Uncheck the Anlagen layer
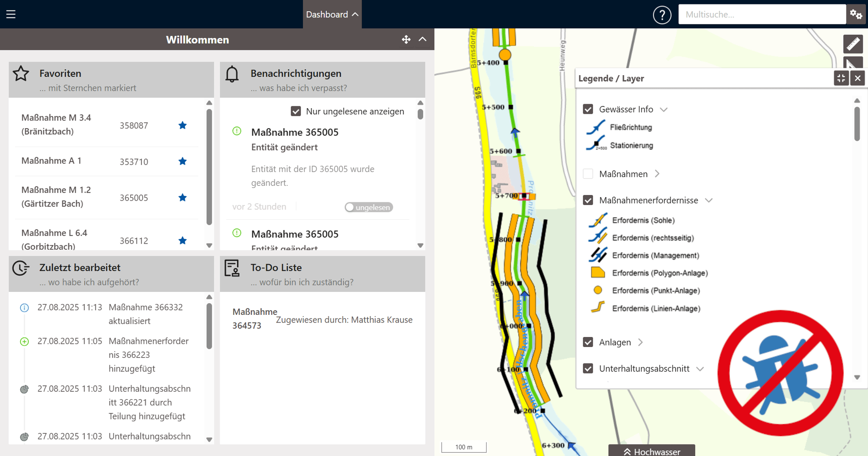This screenshot has height=456, width=868. pyautogui.click(x=588, y=342)
